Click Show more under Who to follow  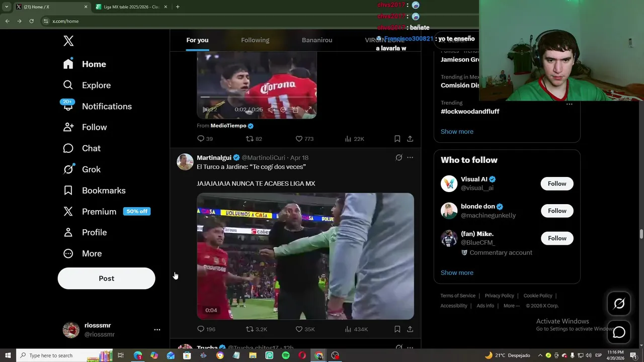(457, 273)
